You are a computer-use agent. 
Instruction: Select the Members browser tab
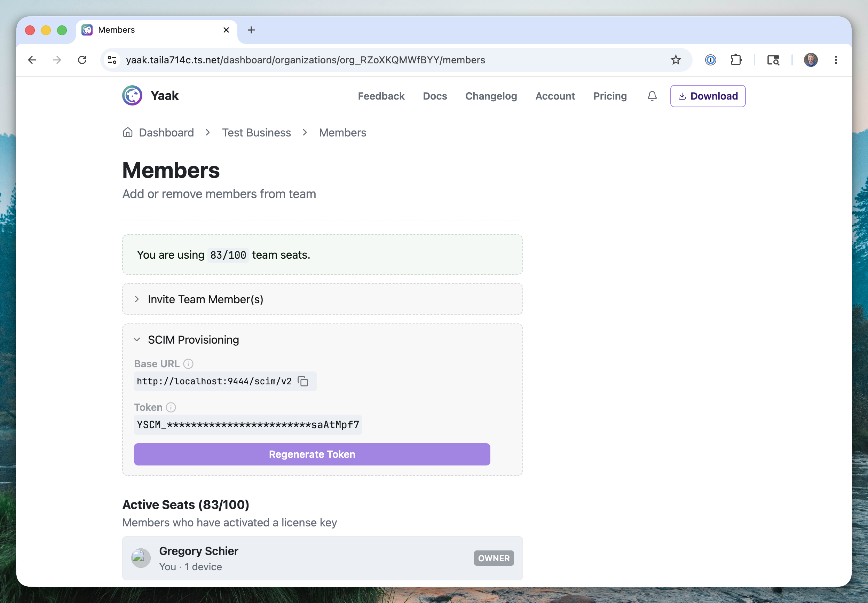point(156,30)
